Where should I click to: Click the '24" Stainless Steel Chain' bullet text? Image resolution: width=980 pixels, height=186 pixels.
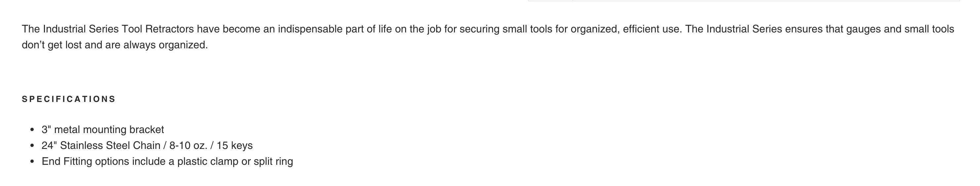(x=101, y=146)
